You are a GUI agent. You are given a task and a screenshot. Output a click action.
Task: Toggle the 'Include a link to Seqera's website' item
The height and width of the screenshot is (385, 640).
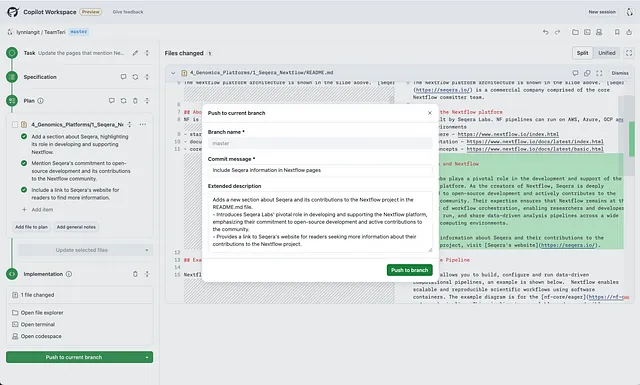pyautogui.click(x=24, y=190)
